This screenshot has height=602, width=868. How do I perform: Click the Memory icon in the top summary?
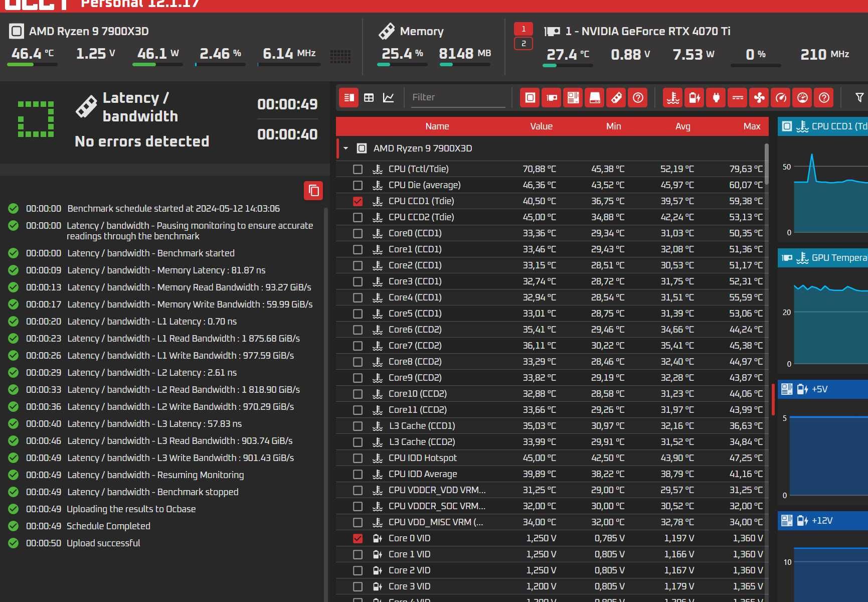387,31
